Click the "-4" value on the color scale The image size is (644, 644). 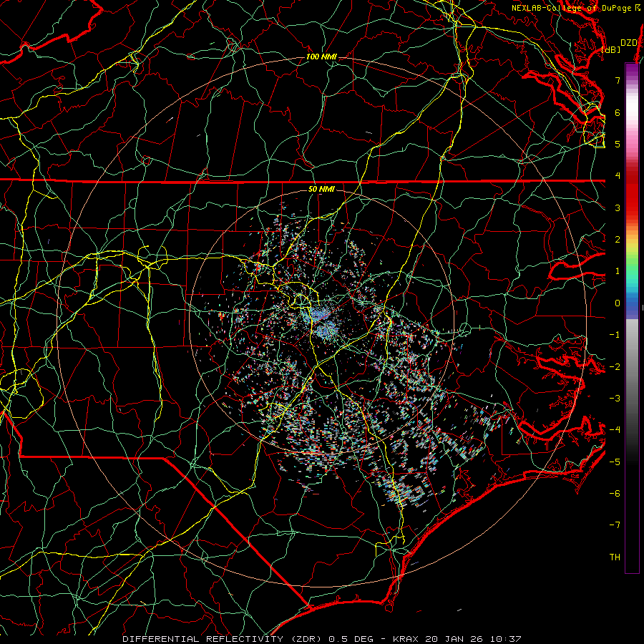click(x=615, y=430)
